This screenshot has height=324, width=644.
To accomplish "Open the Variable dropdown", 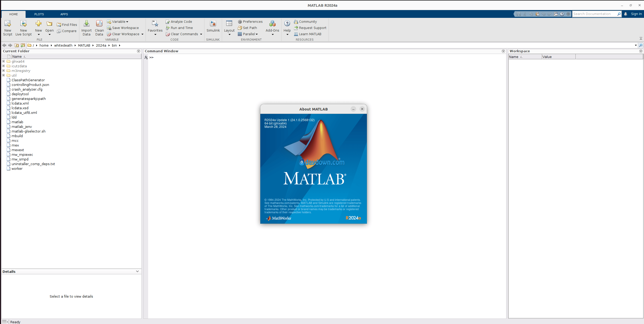I will click(118, 21).
